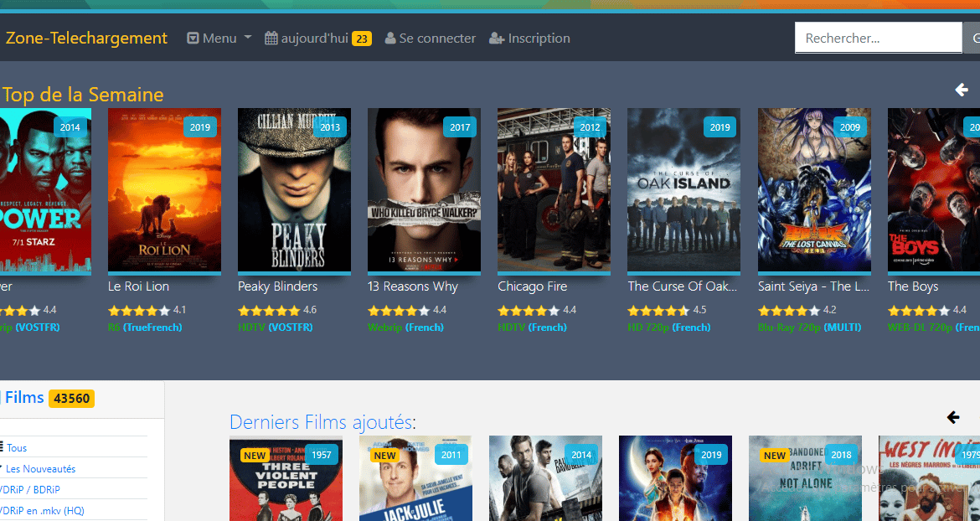Click the Zone-Telechargement site logo

(86, 38)
